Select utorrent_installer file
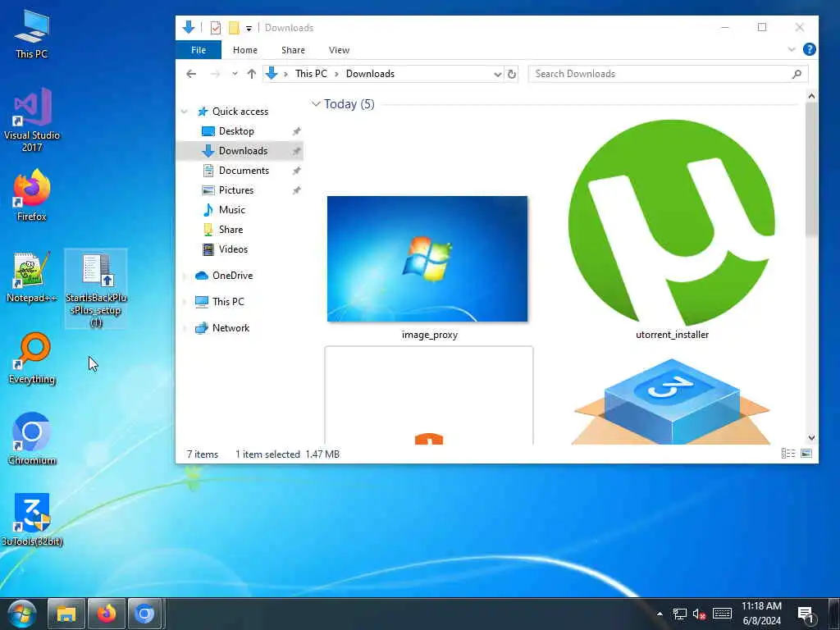Image resolution: width=840 pixels, height=630 pixels. (672, 230)
